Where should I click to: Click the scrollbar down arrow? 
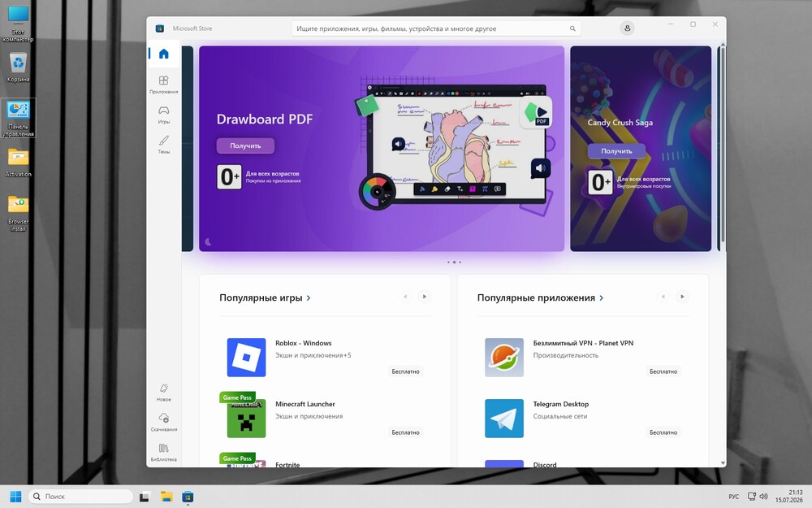[x=723, y=463]
